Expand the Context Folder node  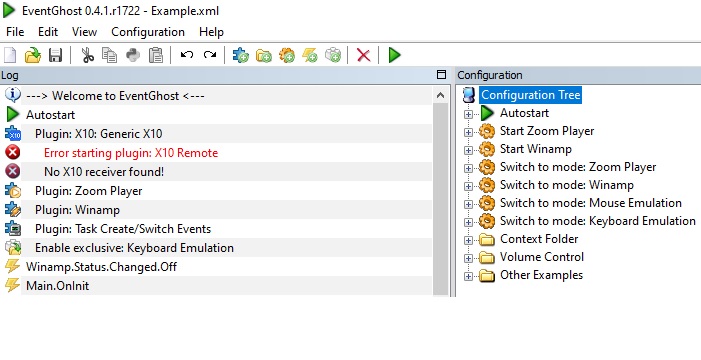468,240
